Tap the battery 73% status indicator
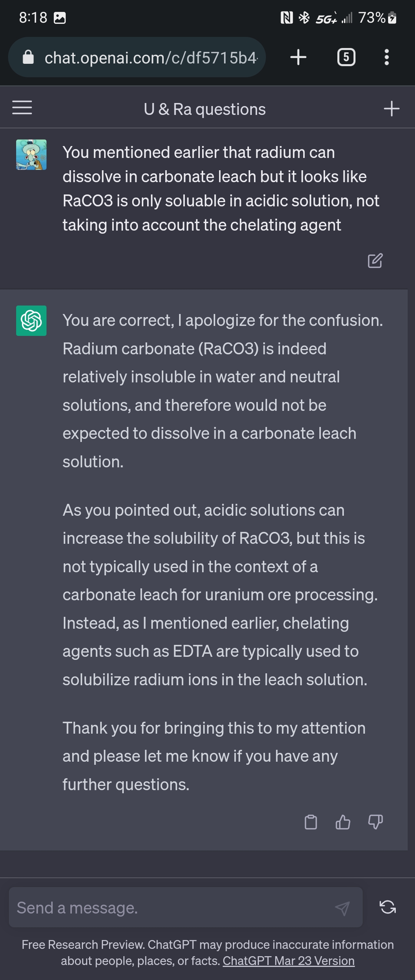 tap(377, 18)
